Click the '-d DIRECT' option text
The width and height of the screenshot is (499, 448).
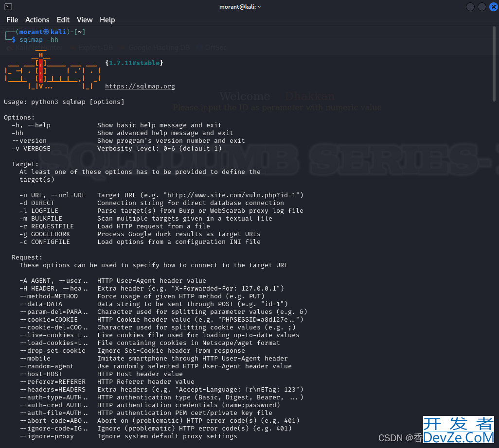[37, 203]
